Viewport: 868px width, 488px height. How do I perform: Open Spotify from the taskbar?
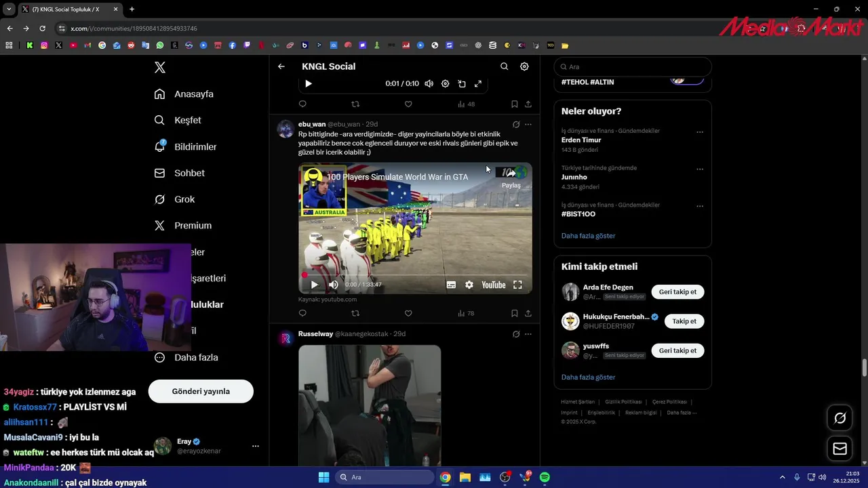tap(545, 477)
